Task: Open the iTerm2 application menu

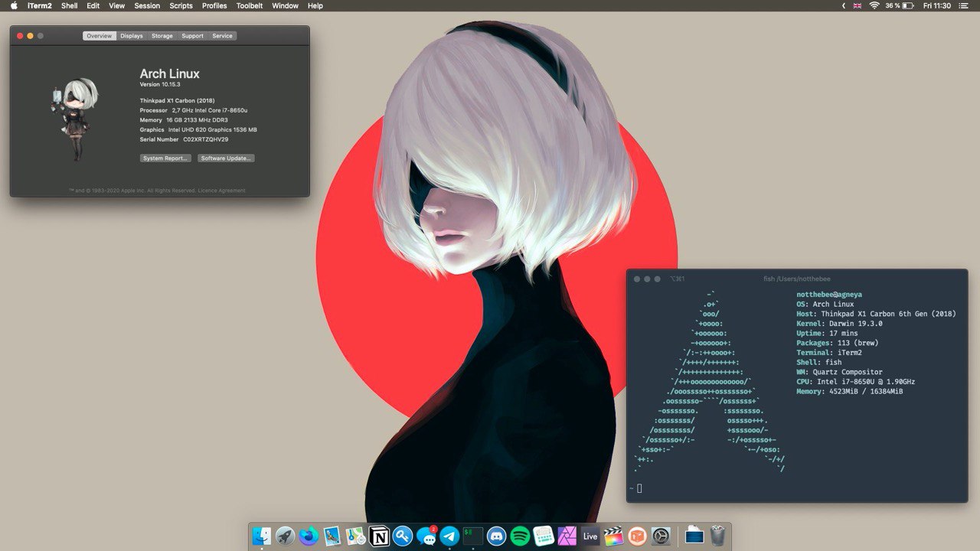Action: pyautogui.click(x=39, y=5)
